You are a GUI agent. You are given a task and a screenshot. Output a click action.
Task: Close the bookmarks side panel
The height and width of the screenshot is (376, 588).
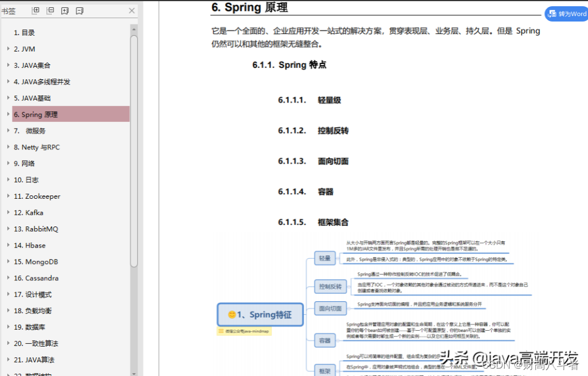click(131, 10)
